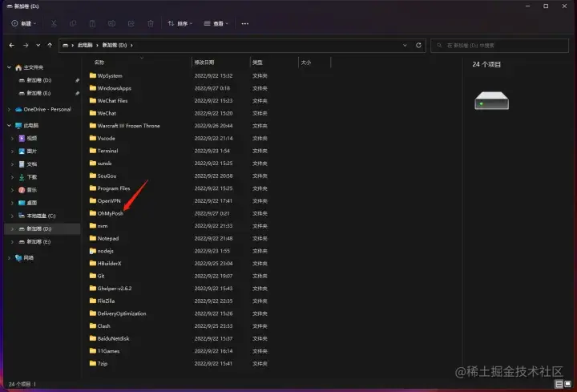Image resolution: width=577 pixels, height=392 pixels.
Task: Open the Sort (排序) menu
Action: 180,23
